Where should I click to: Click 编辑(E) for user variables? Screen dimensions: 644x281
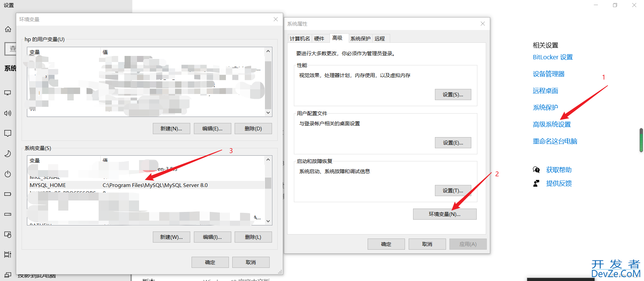click(212, 129)
